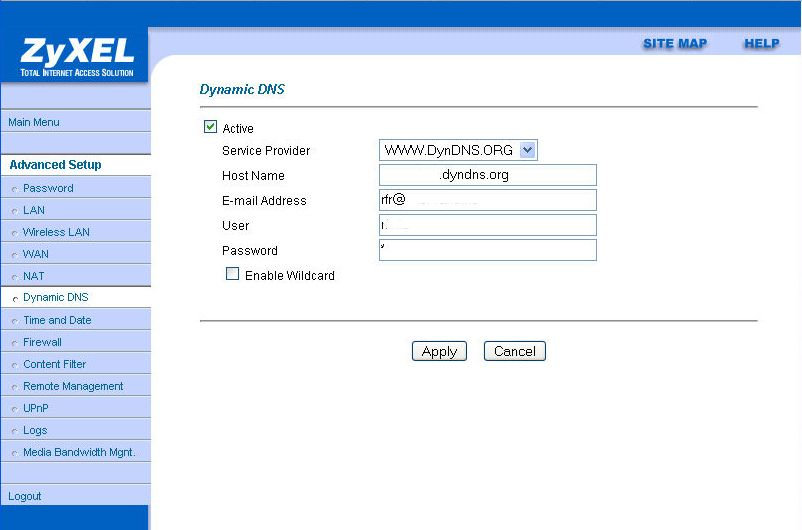The height and width of the screenshot is (530, 802).
Task: Open the Wireless LAN settings page
Action: point(56,232)
